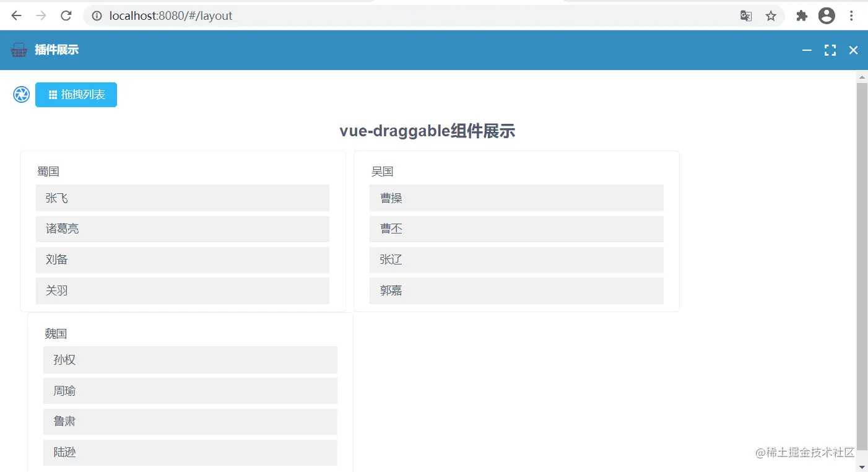Click the vue-draggable组件展示 heading
The width and height of the screenshot is (868, 472).
point(427,131)
